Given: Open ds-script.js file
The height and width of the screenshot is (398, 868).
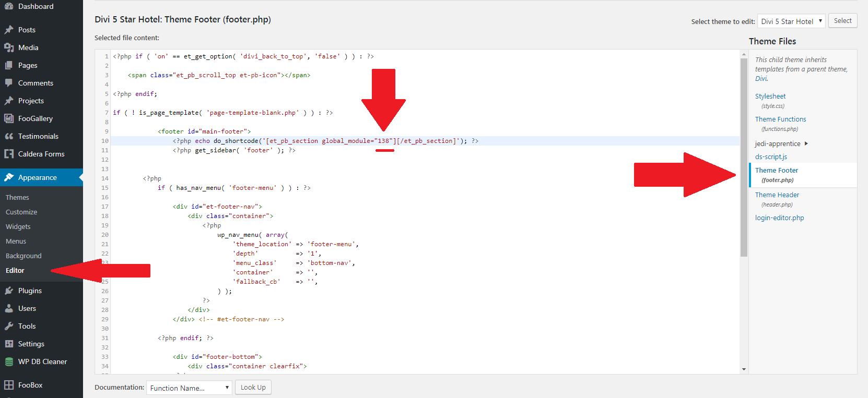Looking at the screenshot, I should [x=771, y=156].
